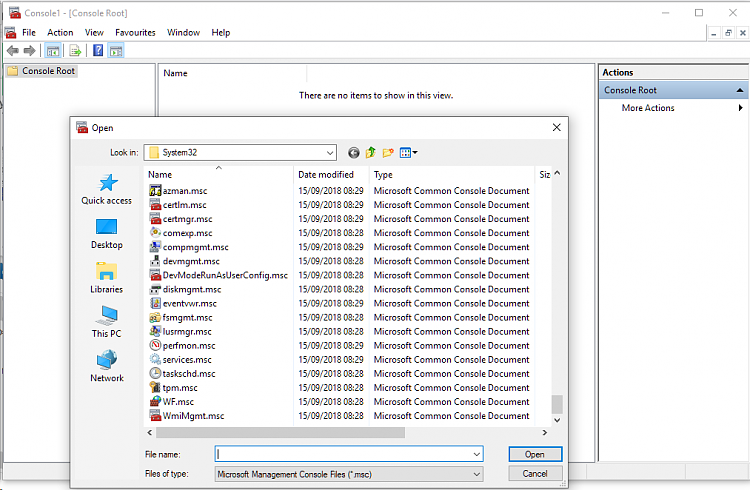The image size is (750, 490).
Task: Toggle Show/Hide Console Tree toolbar icon
Action: tap(53, 50)
